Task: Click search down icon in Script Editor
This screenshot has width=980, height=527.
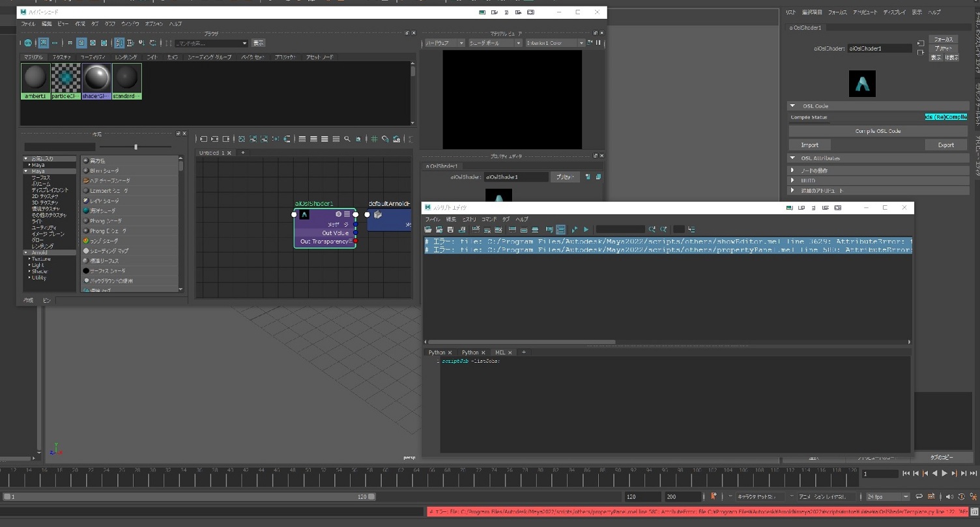Action: pos(652,230)
